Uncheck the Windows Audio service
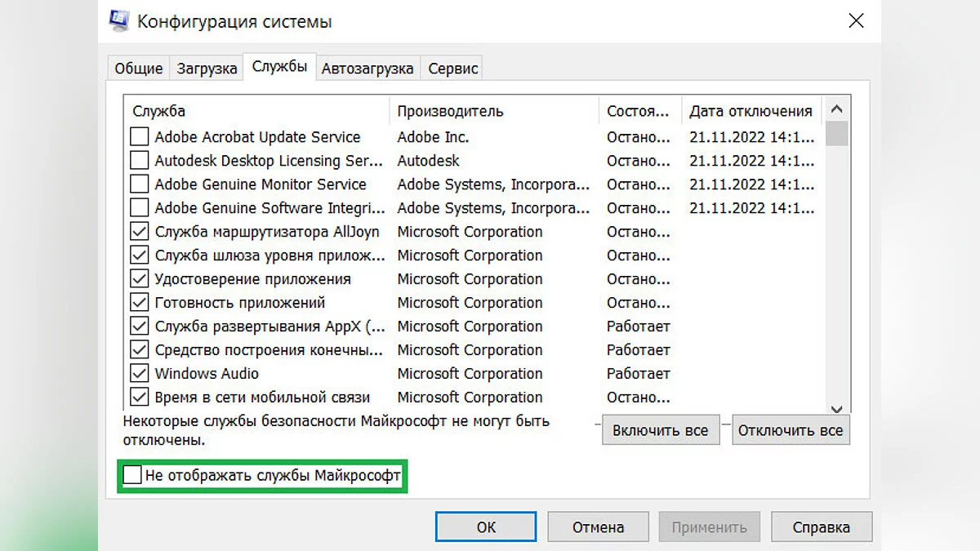The image size is (980, 551). tap(140, 374)
